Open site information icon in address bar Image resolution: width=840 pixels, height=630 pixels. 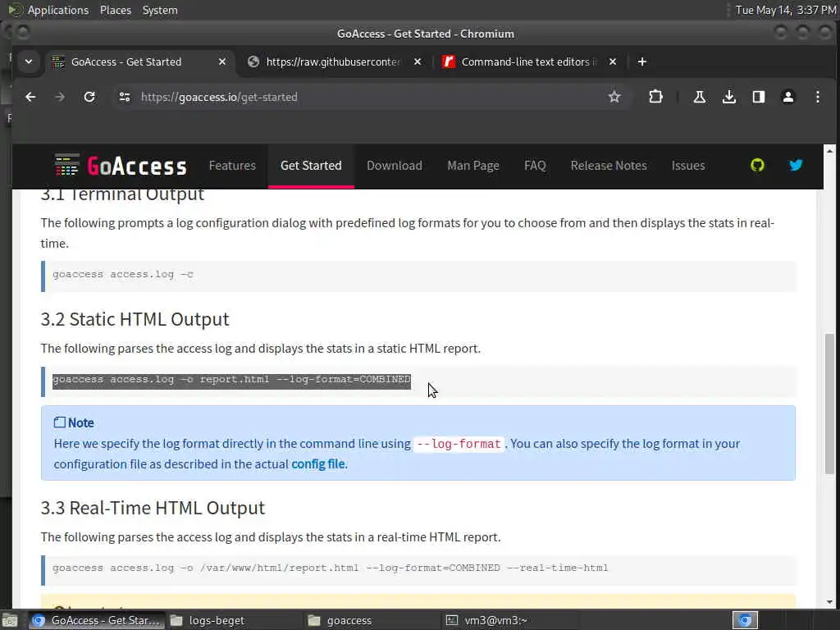pyautogui.click(x=125, y=97)
